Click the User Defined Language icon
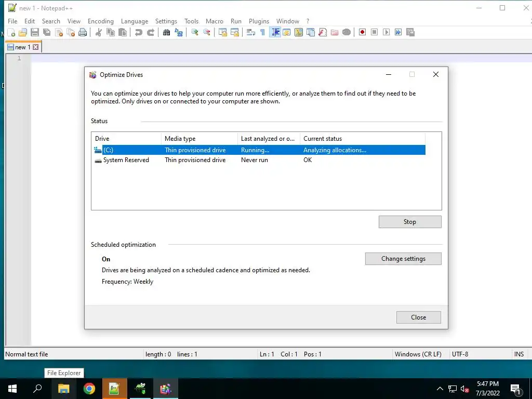532x399 pixels. point(287,33)
